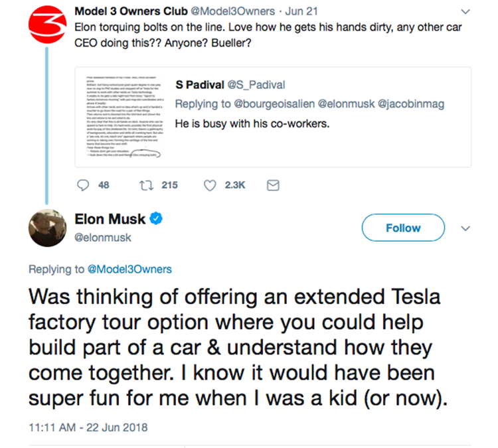Viewport: 498px width, 448px height.
Task: Click the reply speech bubble icon
Action: point(83,185)
